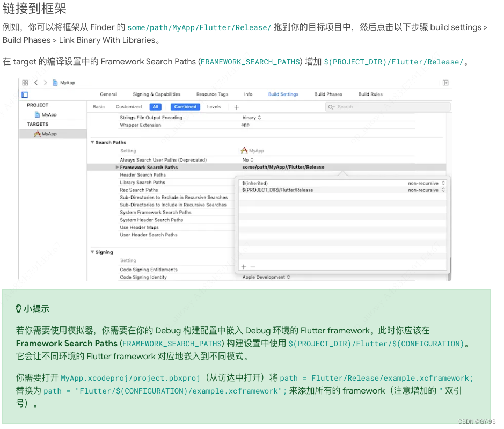Open the Signing & Capabilities tab
504x429 pixels.
click(x=157, y=94)
